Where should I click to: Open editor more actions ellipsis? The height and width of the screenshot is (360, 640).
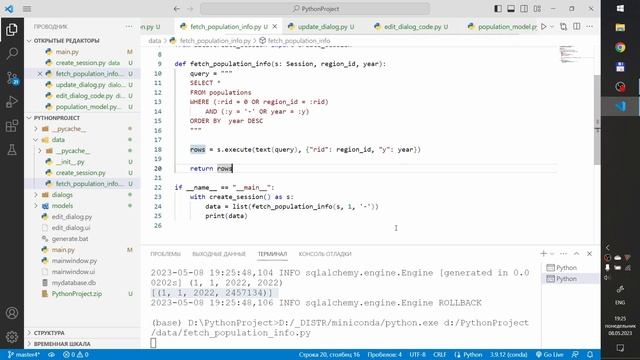(x=590, y=27)
